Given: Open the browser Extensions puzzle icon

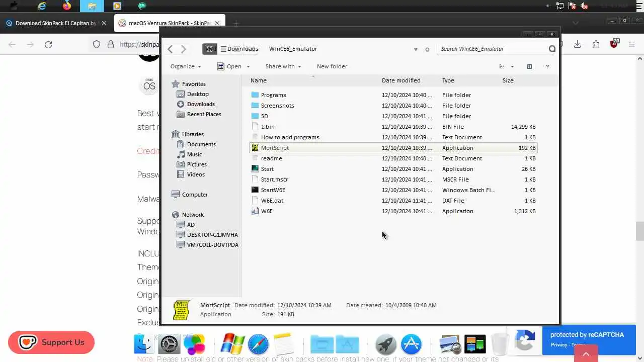Looking at the screenshot, I should 596,44.
